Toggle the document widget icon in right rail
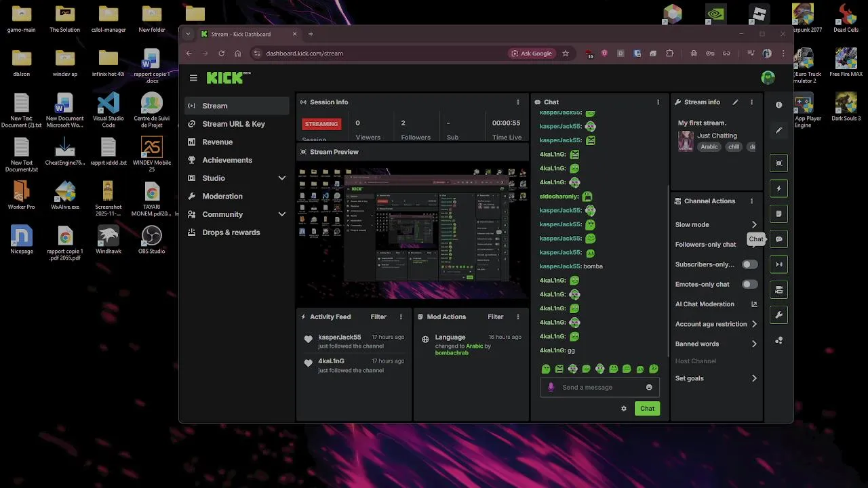Viewport: 868px width, 488px height. click(778, 213)
